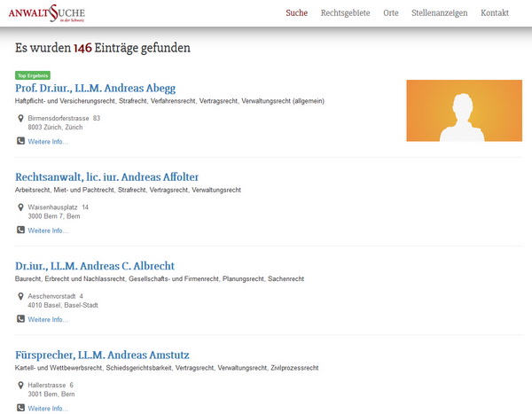Open the Suche menu item
This screenshot has height=414, width=532.
click(x=296, y=13)
